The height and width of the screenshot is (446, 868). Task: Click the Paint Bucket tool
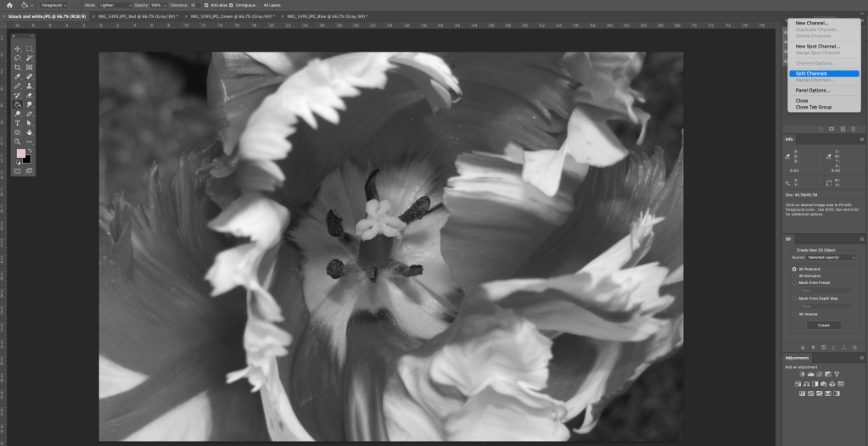pyautogui.click(x=17, y=104)
